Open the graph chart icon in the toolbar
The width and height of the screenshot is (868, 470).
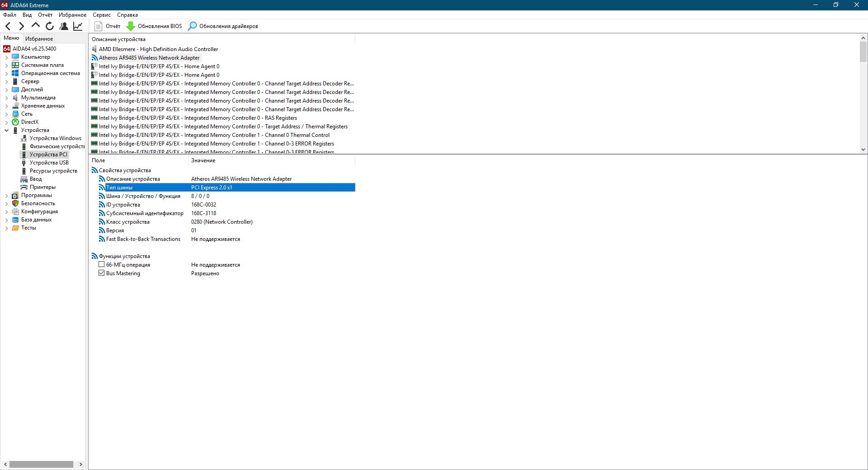point(78,26)
